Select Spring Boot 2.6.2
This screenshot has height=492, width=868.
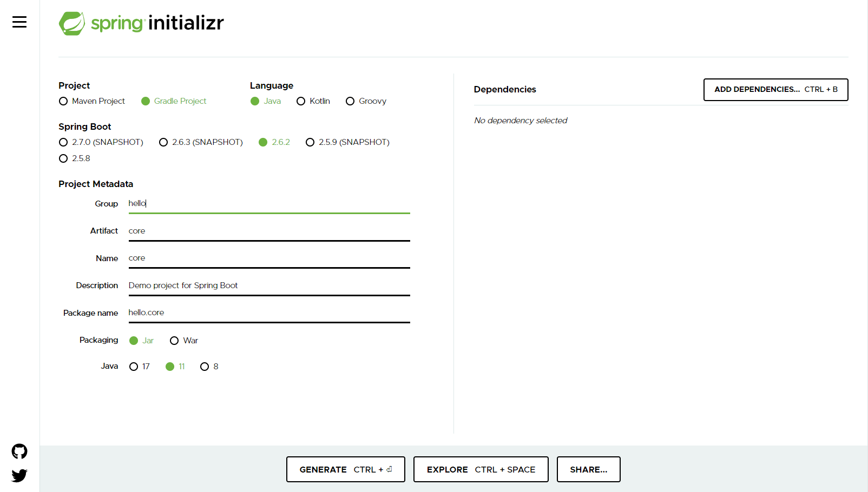[x=274, y=142]
